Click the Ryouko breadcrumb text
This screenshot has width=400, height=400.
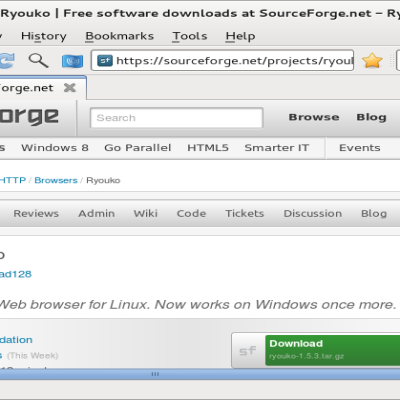(103, 180)
